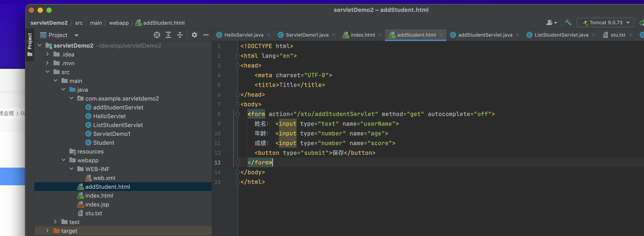The width and height of the screenshot is (644, 236).
Task: Close the ListStudentServlet.java tab
Action: (594, 35)
